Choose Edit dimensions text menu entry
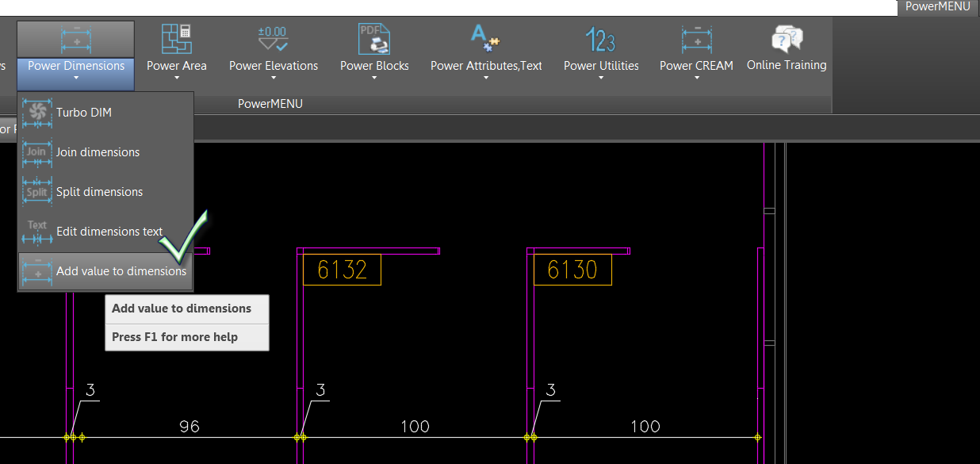The height and width of the screenshot is (464, 980). point(105,232)
